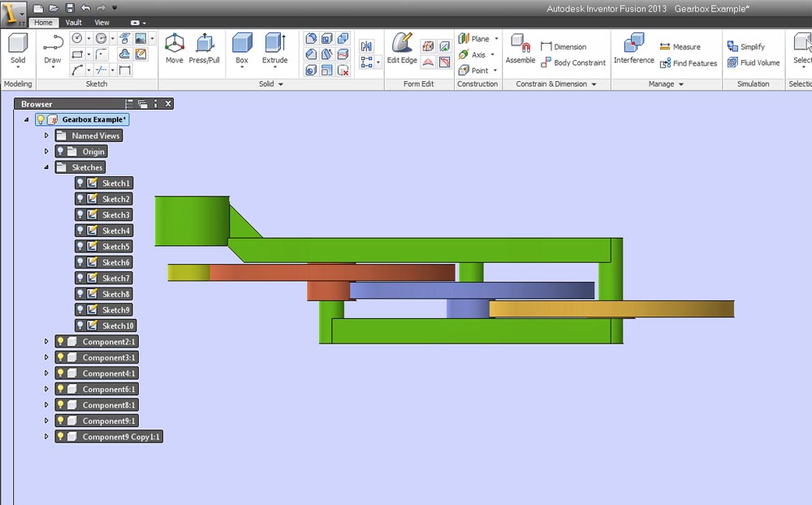
Task: Expand the Origin folder node
Action: coord(46,151)
